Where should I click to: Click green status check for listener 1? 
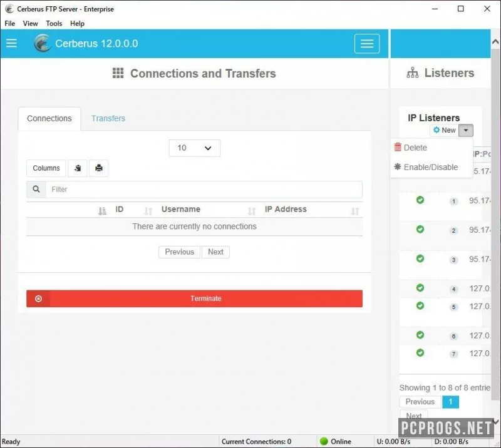click(x=420, y=200)
